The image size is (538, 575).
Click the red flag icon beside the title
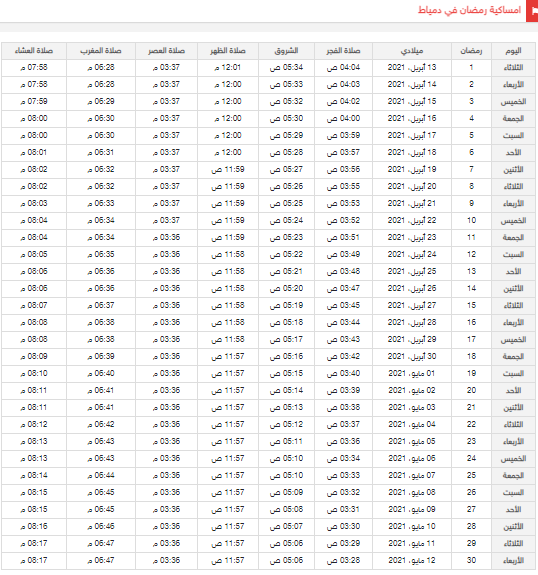point(532,11)
